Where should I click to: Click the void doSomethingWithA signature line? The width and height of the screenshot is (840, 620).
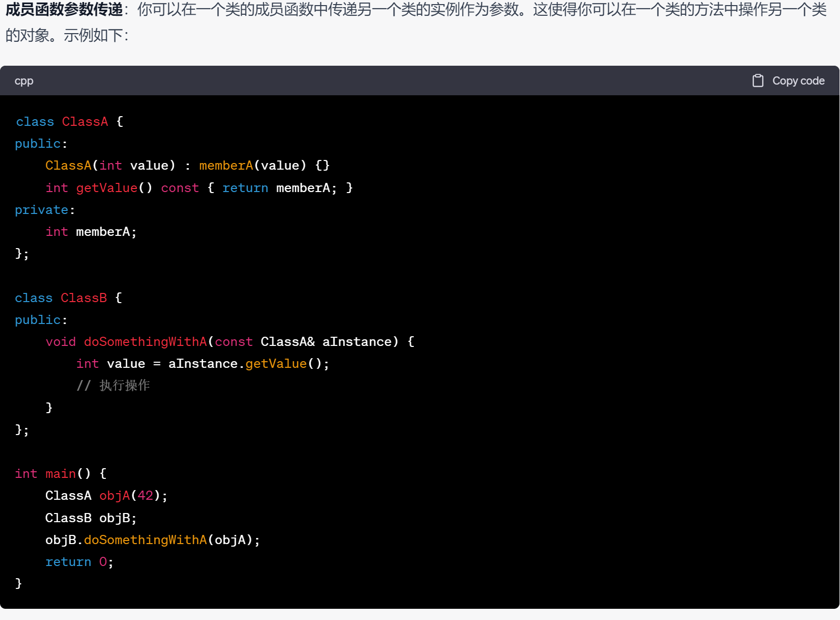tap(230, 342)
